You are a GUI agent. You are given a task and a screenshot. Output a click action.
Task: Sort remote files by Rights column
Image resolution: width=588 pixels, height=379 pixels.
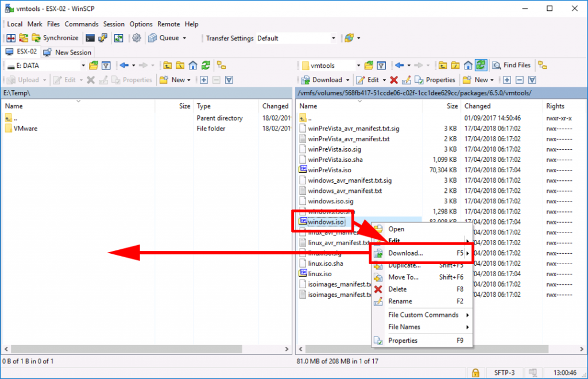click(565, 106)
